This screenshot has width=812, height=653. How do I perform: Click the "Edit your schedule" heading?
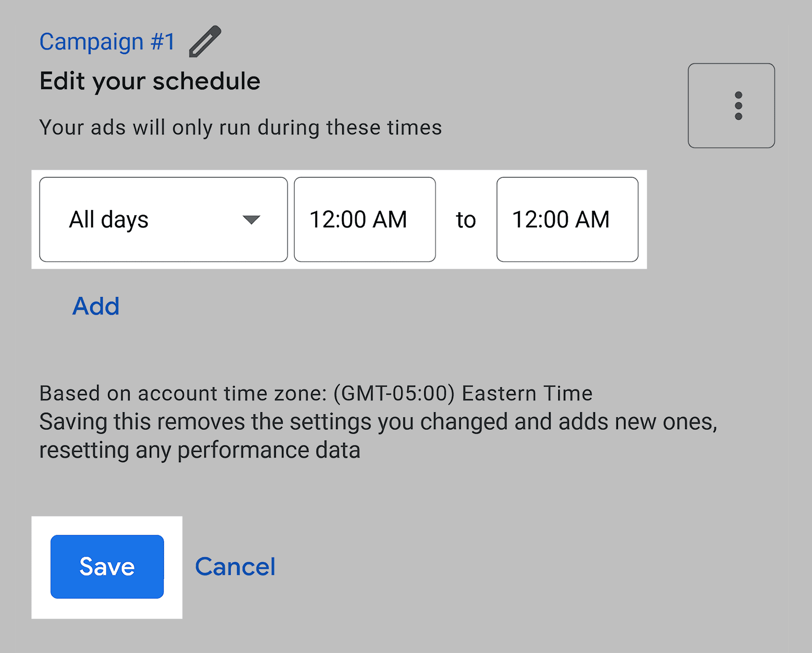150,81
